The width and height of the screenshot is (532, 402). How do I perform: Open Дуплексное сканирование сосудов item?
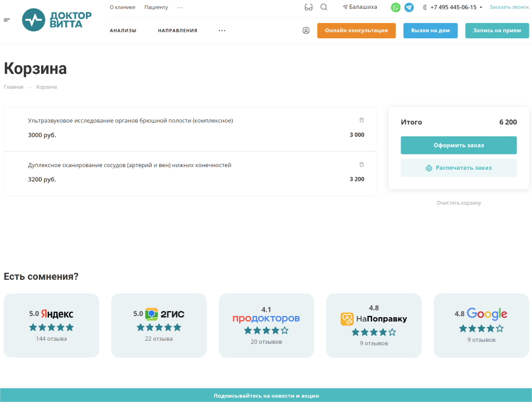click(130, 165)
